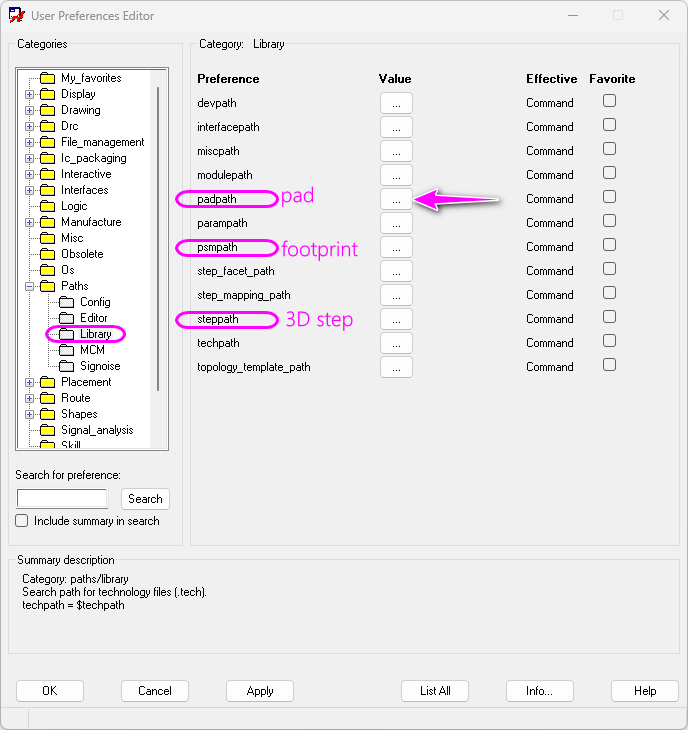Open the Info... dialog
Screen dimensions: 688x730
(540, 691)
